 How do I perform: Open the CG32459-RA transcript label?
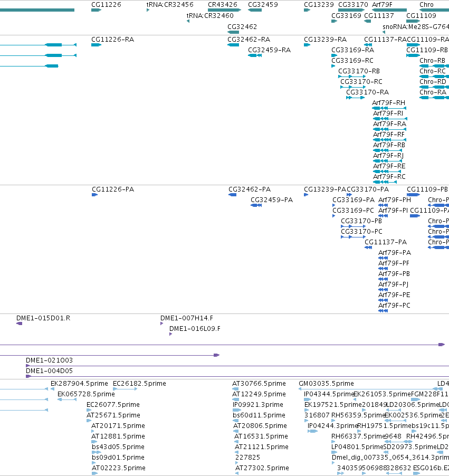tap(269, 50)
